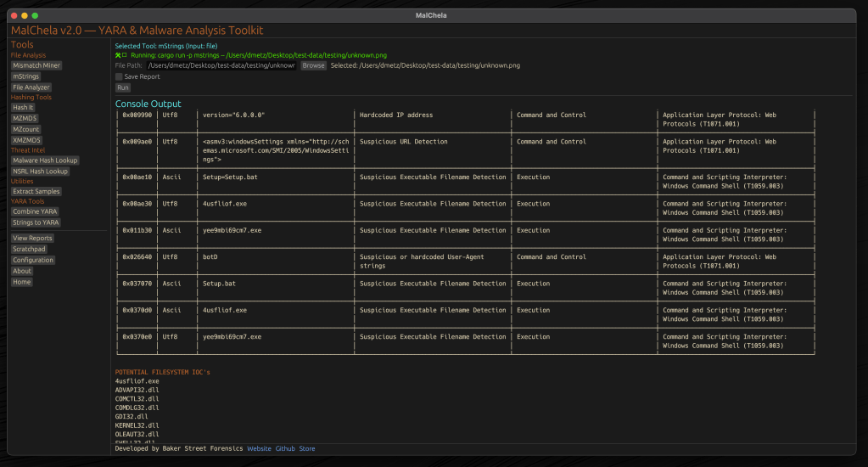Viewport: 868px width, 467px height.
Task: Open the Hash It tool
Action: pyautogui.click(x=23, y=108)
